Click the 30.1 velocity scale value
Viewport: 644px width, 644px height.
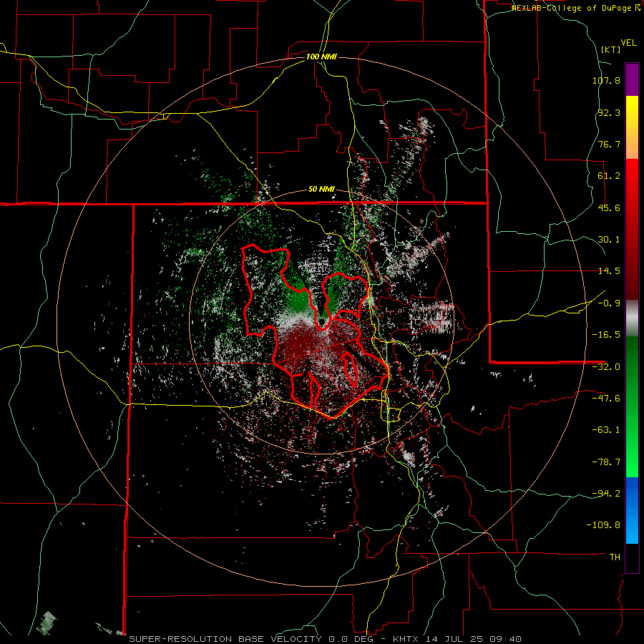[x=609, y=240]
